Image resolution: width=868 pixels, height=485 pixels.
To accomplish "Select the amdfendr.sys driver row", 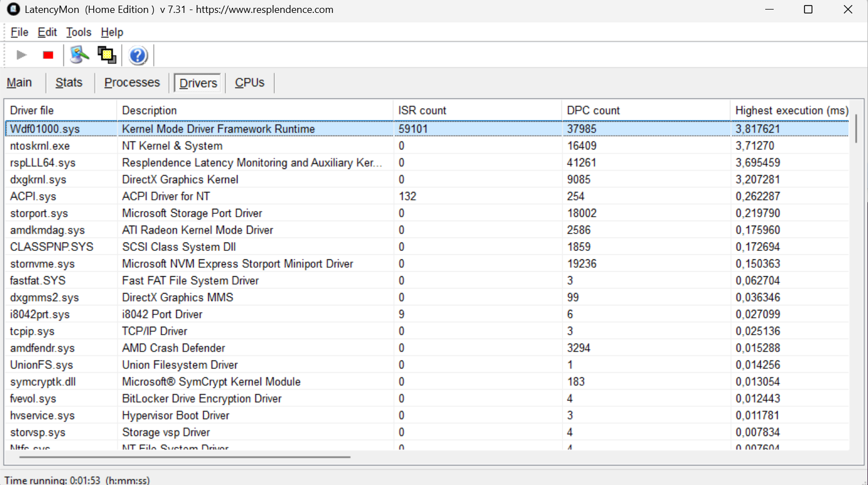I will 427,348.
